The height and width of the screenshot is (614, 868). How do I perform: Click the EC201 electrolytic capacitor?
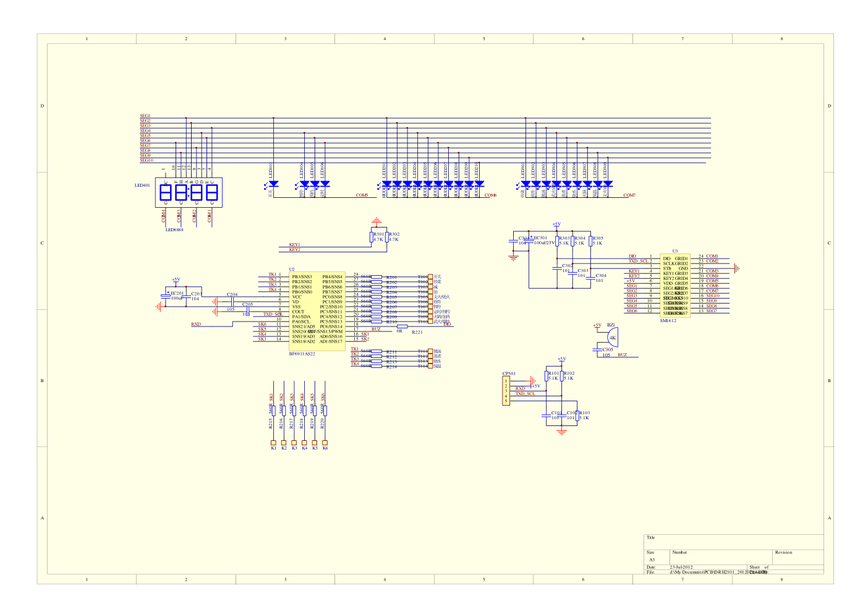pos(165,297)
